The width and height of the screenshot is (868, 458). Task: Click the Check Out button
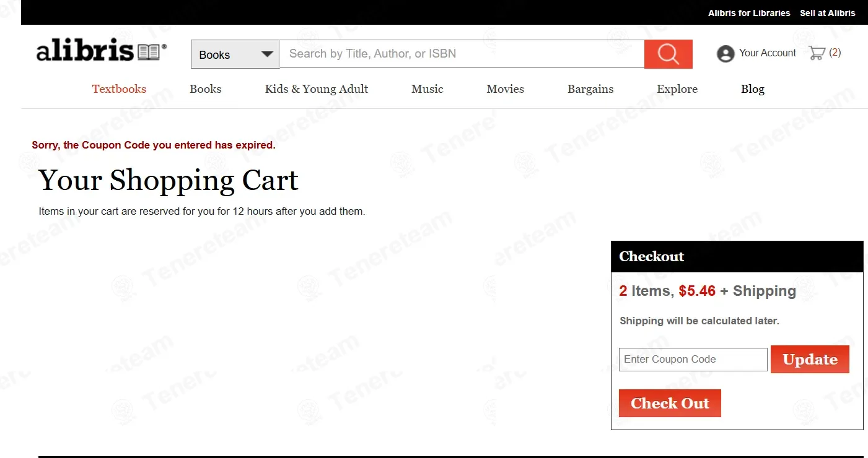coord(670,404)
